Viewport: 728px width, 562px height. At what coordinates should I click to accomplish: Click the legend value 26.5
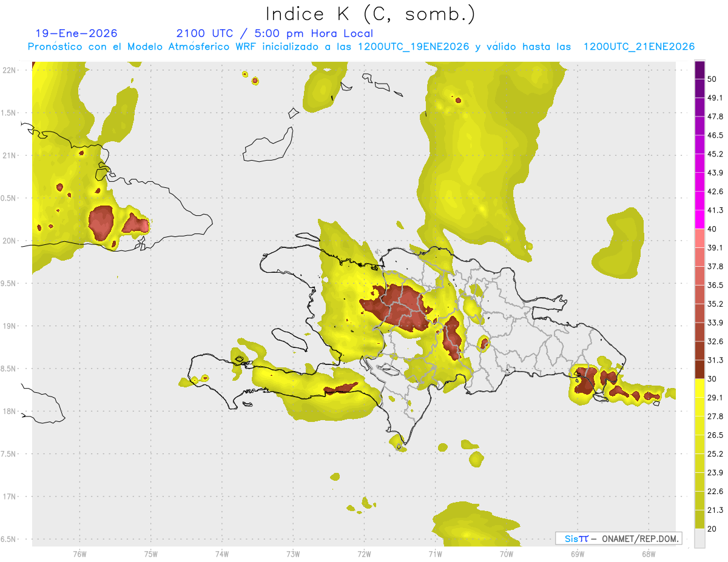pyautogui.click(x=715, y=435)
